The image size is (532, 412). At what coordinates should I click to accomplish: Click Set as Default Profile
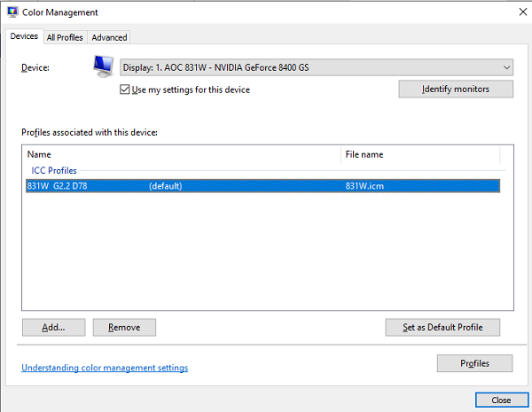(x=442, y=327)
